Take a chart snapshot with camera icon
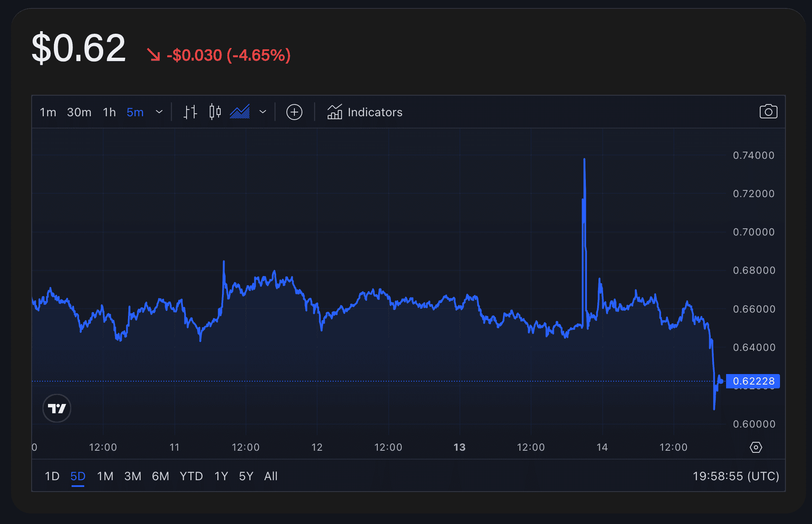Image resolution: width=812 pixels, height=524 pixels. click(x=768, y=112)
